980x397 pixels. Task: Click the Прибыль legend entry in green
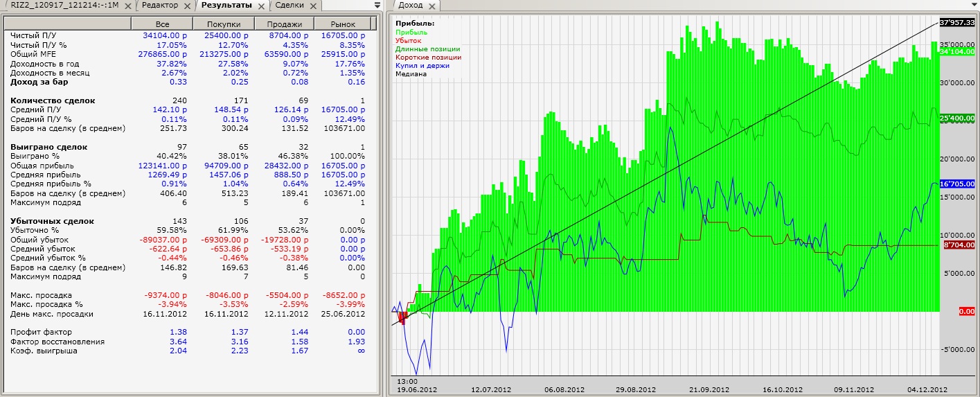[411, 32]
